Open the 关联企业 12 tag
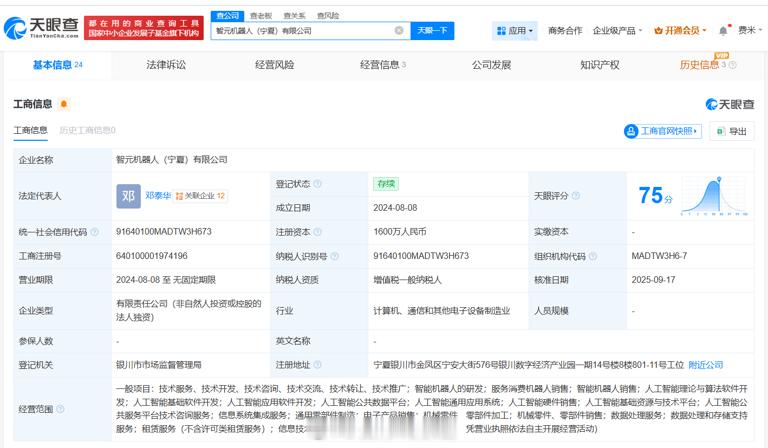The height and width of the screenshot is (448, 768). pyautogui.click(x=200, y=196)
